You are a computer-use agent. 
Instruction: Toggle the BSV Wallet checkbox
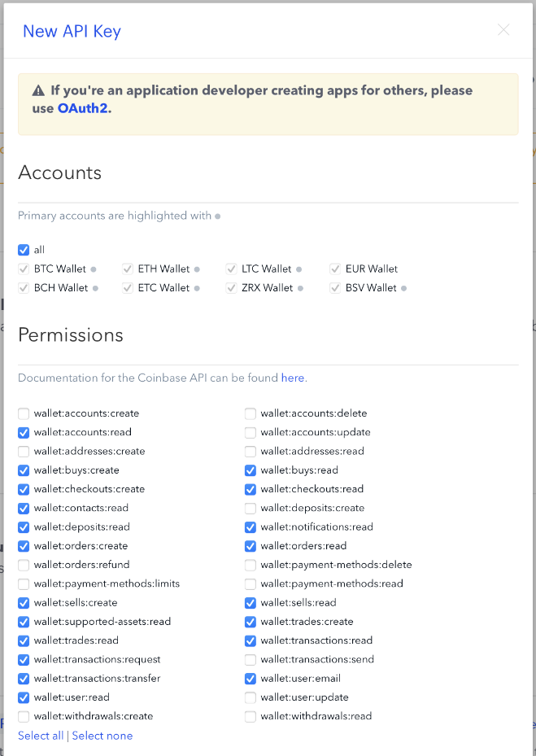coord(336,287)
